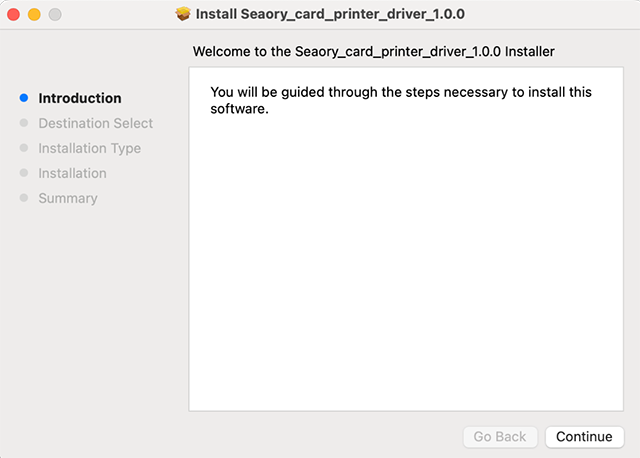Image resolution: width=640 pixels, height=458 pixels.
Task: Minimize the installer with the yellow button
Action: point(34,15)
